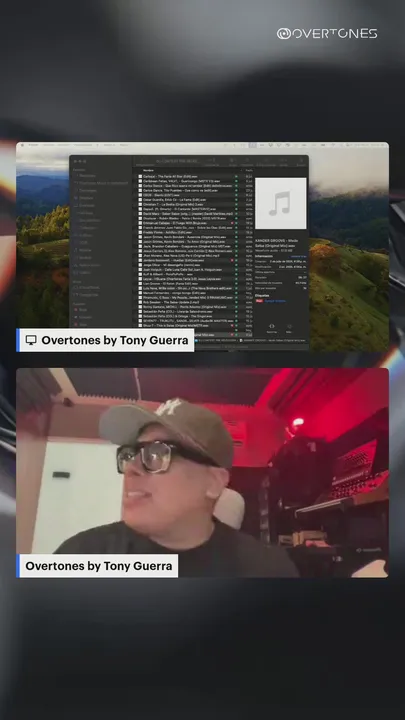
Task: Select Jhon Moreno, Alex Nova - Pa ti file
Action: tap(195, 255)
